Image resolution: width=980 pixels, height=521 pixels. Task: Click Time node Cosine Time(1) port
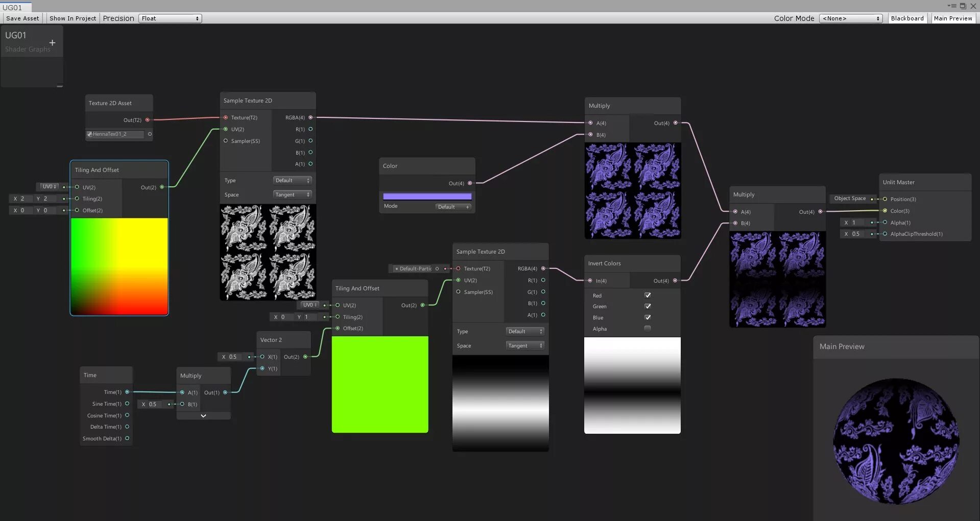click(x=127, y=415)
